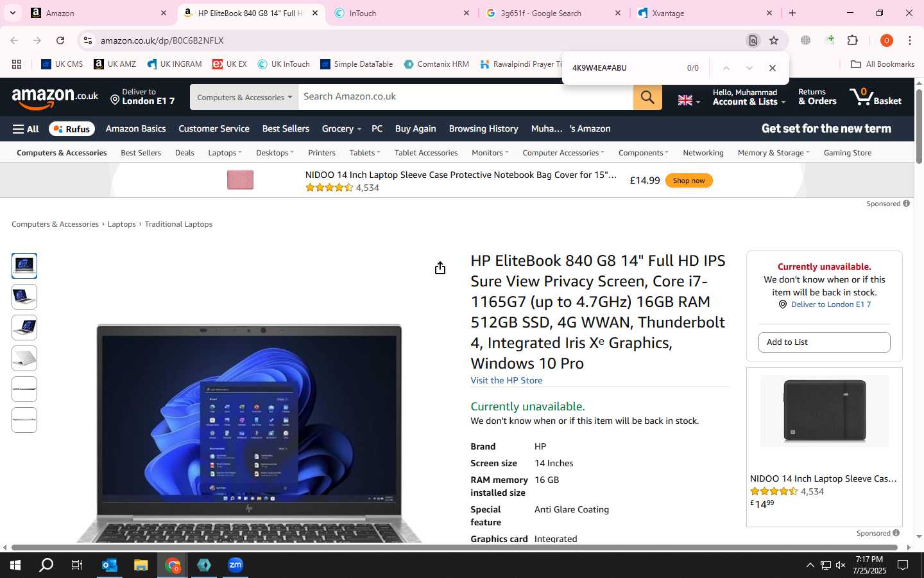Go to previous find result arrow

(x=726, y=68)
